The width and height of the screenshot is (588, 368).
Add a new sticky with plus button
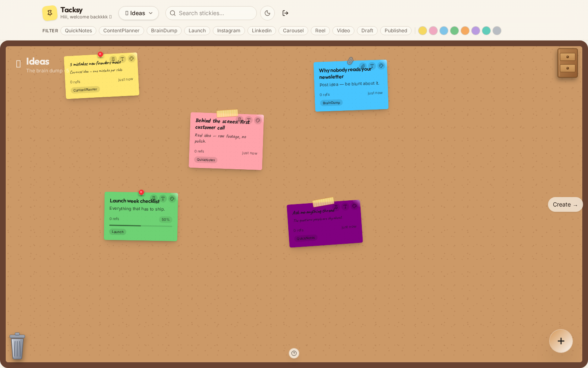[561, 341]
